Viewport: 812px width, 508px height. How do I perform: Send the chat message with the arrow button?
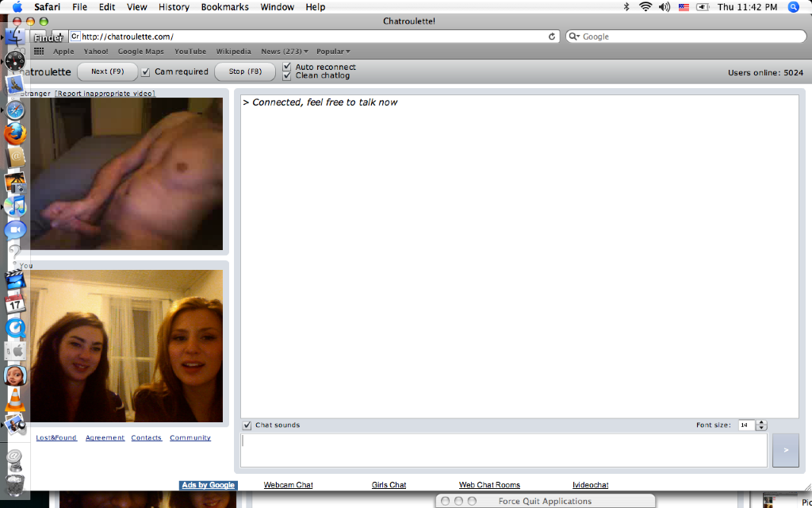click(x=786, y=451)
